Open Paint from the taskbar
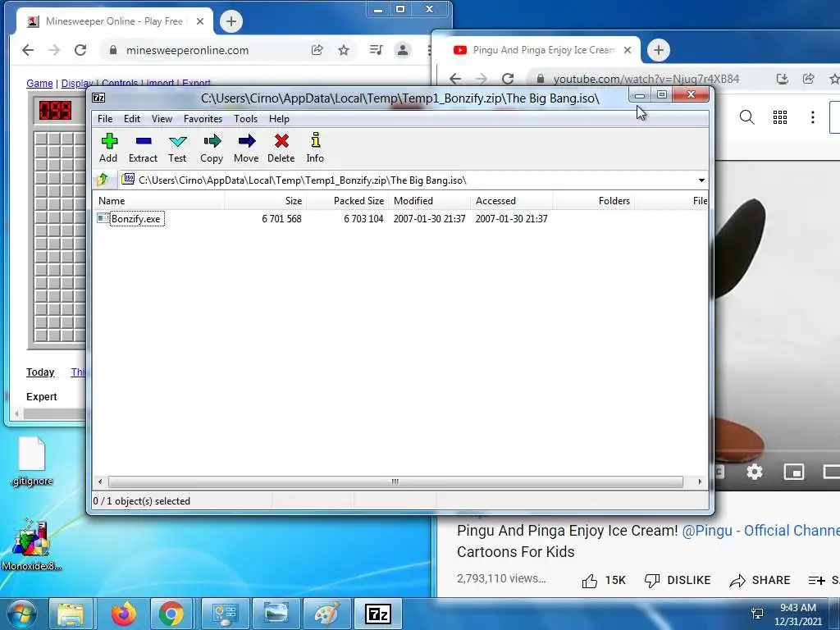This screenshot has width=840, height=630. [326, 614]
